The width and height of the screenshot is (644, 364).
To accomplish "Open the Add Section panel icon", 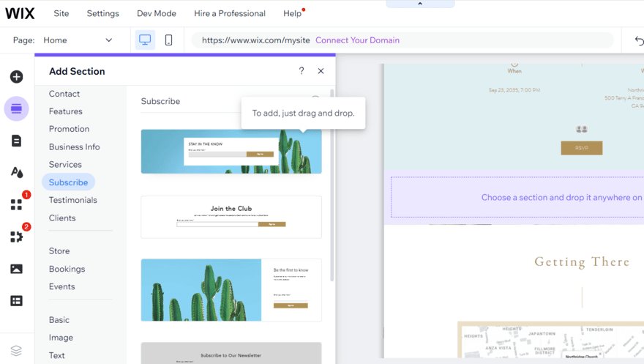I will [x=16, y=109].
